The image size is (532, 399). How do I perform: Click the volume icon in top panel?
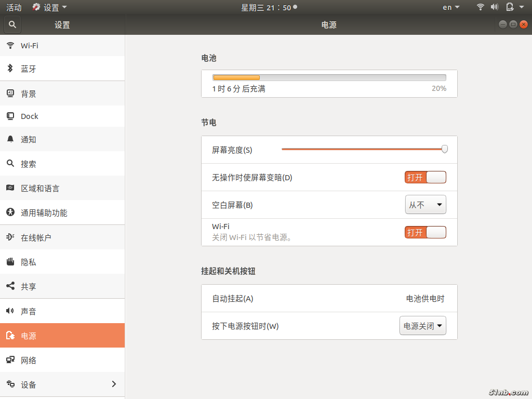pyautogui.click(x=494, y=7)
